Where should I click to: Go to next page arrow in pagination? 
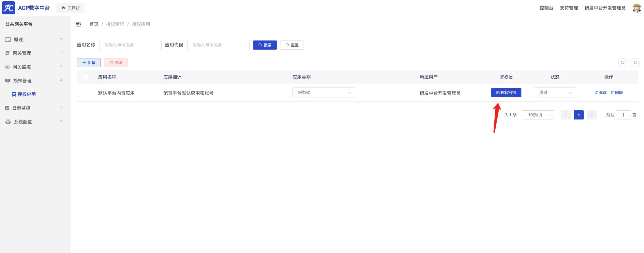click(592, 115)
